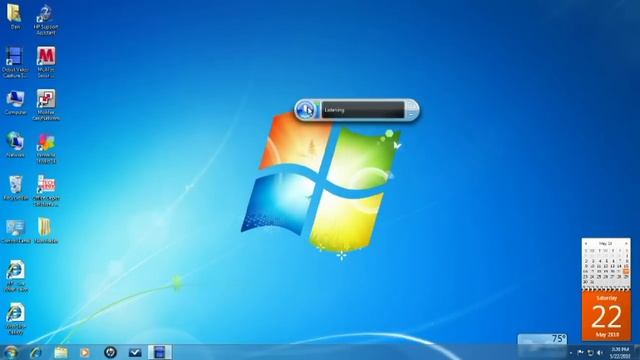Show hidden tray icons arrow
This screenshot has width=640, height=360.
[571, 353]
